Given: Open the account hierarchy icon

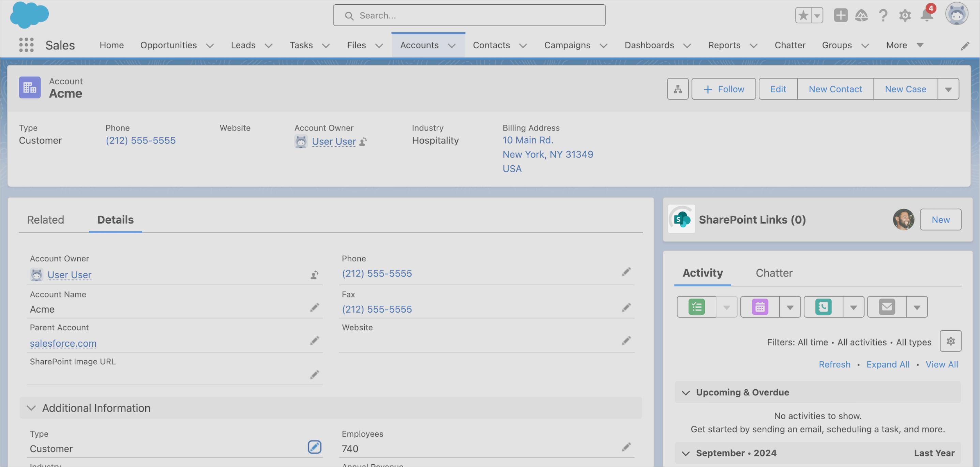Looking at the screenshot, I should point(678,89).
